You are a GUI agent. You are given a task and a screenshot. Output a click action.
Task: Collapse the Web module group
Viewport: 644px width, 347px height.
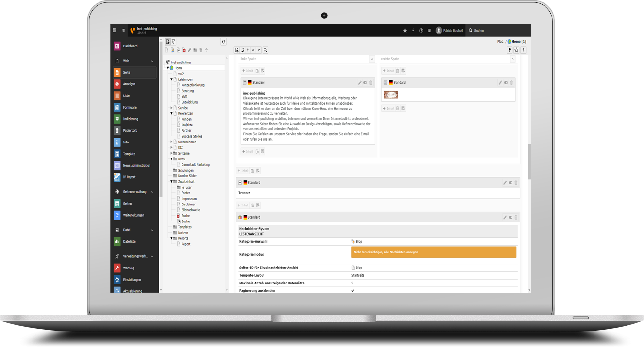[152, 61]
